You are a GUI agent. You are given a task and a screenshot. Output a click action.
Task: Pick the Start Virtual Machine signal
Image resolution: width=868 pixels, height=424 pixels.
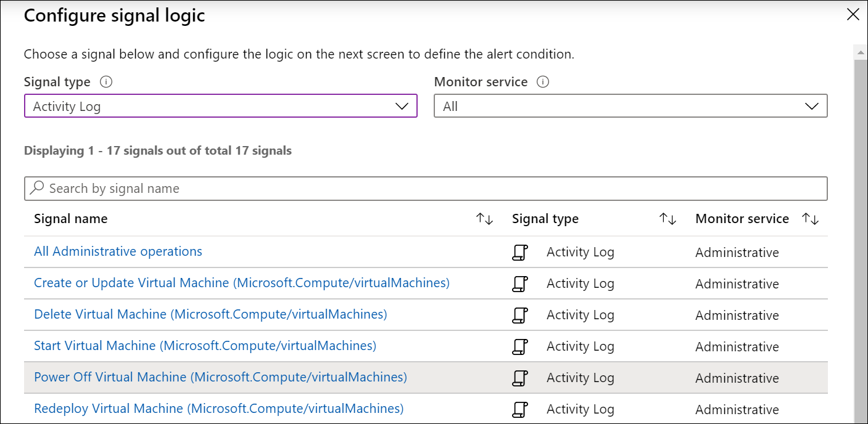205,346
